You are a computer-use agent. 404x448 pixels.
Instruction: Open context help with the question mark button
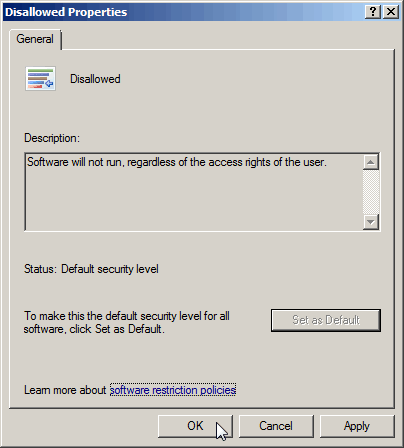coord(373,12)
